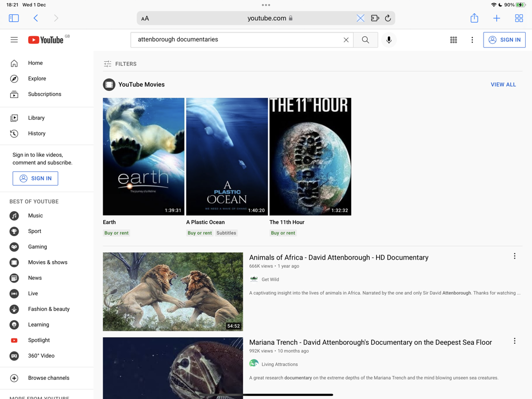Click The 11th Hour title

tap(287, 222)
